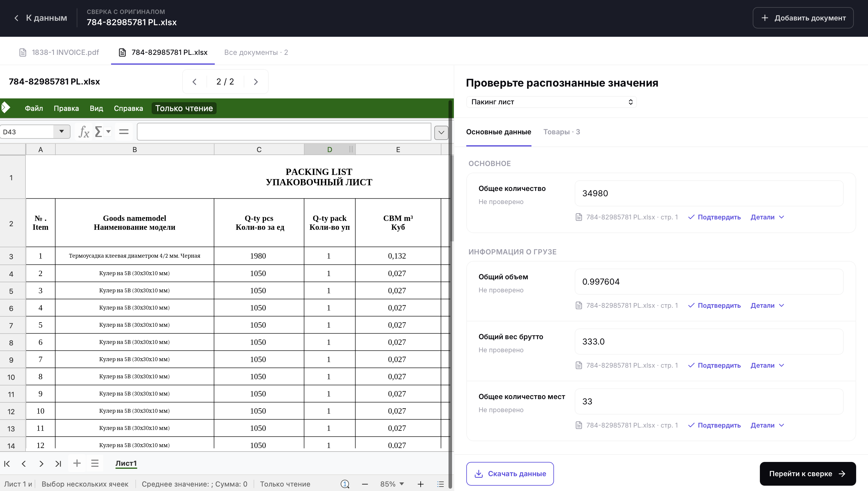Open the Все документы tab
The height and width of the screenshot is (491, 868).
(x=256, y=52)
